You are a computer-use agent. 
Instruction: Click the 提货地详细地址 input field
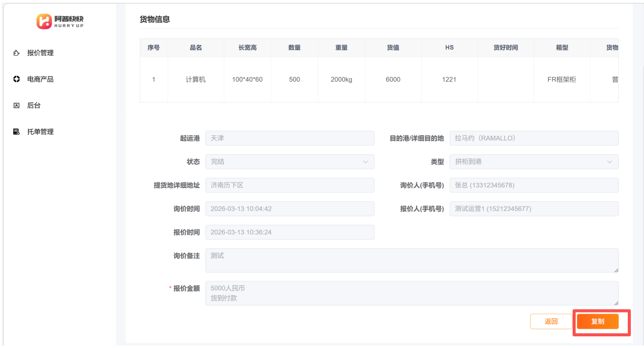[x=290, y=185]
